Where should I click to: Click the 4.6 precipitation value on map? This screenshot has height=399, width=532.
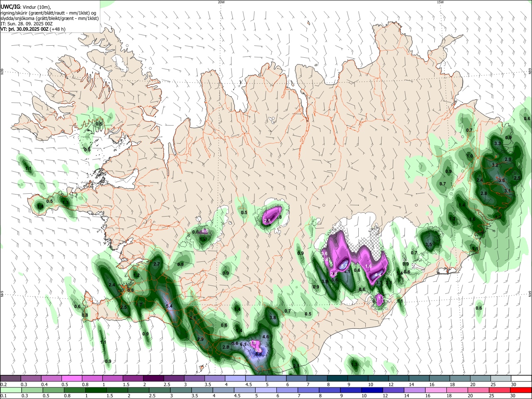(x=266, y=337)
